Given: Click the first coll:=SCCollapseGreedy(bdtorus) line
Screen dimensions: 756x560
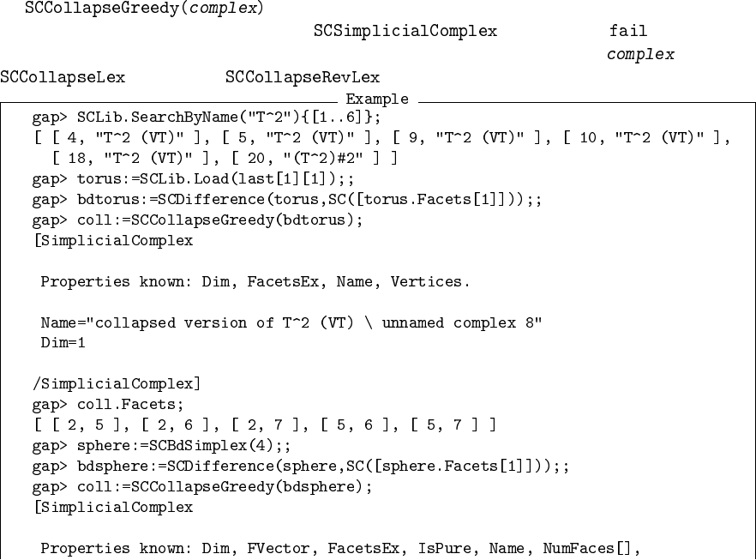Looking at the screenshot, I should point(198,220).
